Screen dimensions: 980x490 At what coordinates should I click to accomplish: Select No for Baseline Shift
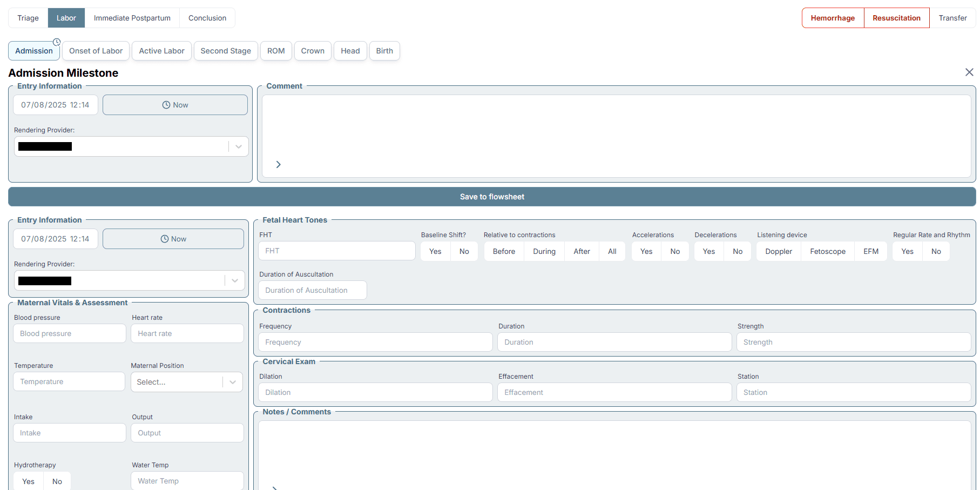[464, 251]
